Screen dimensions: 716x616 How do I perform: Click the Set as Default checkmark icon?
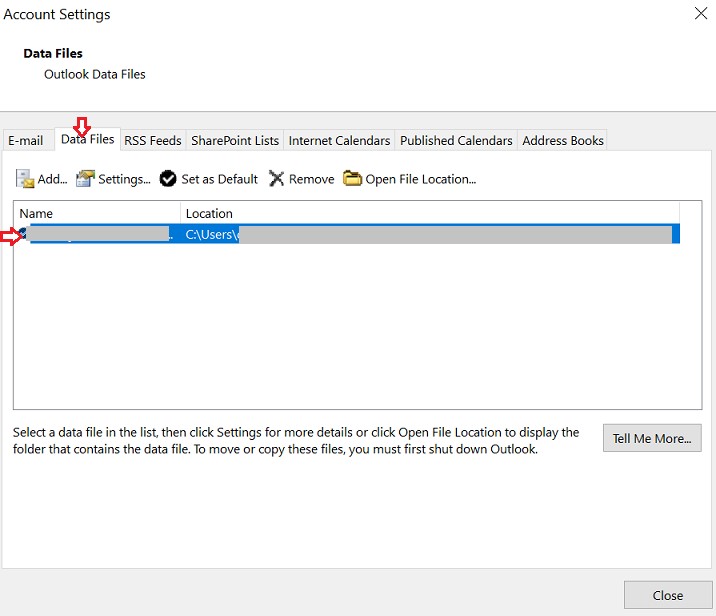pyautogui.click(x=168, y=179)
